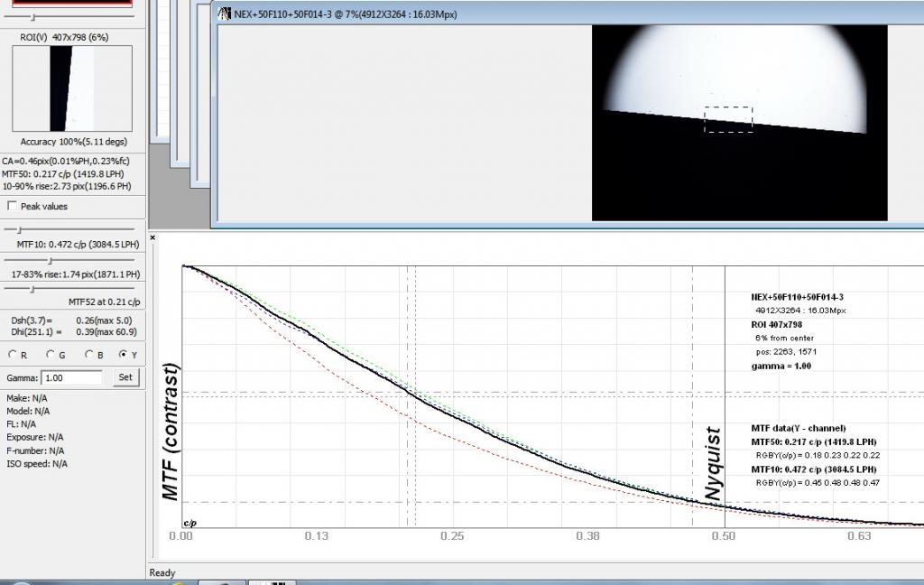The width and height of the screenshot is (924, 585).
Task: Enable the Peak values checkbox
Action: [11, 207]
